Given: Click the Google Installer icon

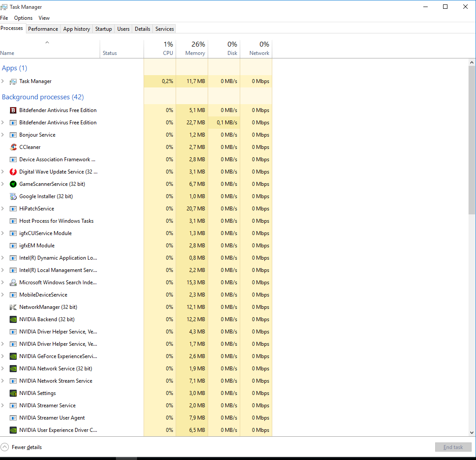Looking at the screenshot, I should coord(13,196).
